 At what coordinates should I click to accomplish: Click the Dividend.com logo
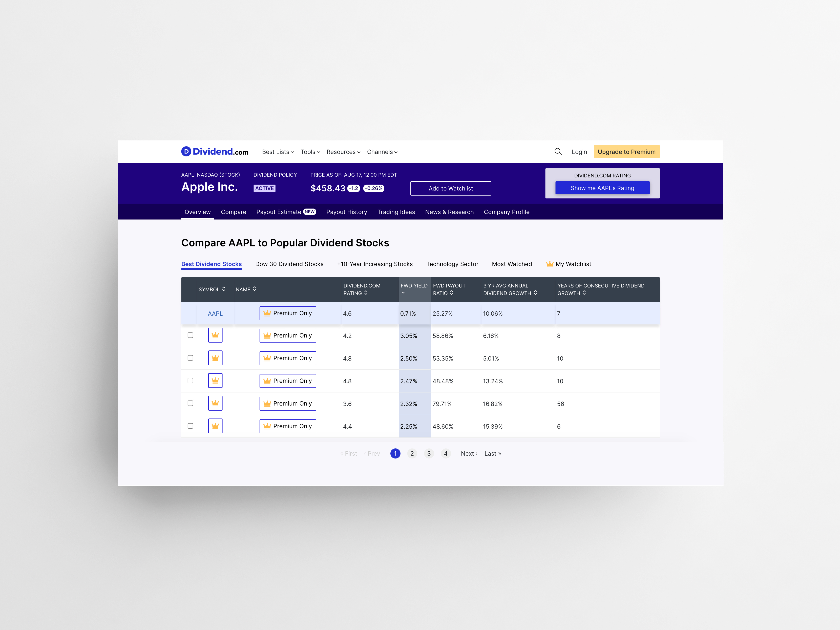coord(215,152)
